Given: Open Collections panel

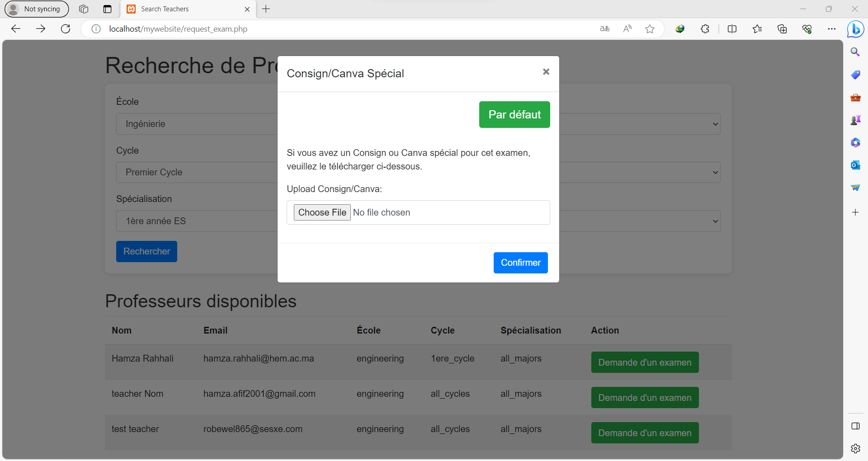Looking at the screenshot, I should tap(782, 29).
